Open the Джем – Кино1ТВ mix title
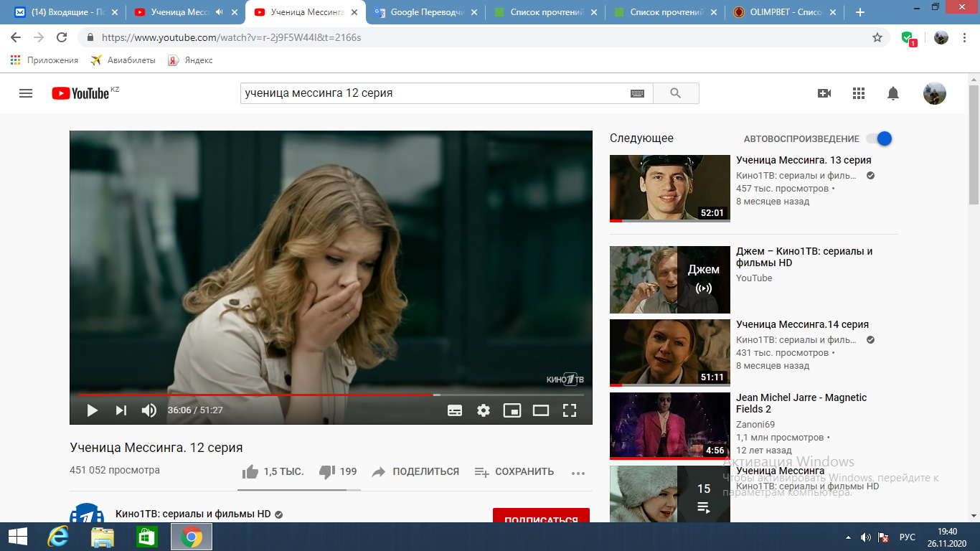Screen dimensions: 980x551 click(804, 257)
